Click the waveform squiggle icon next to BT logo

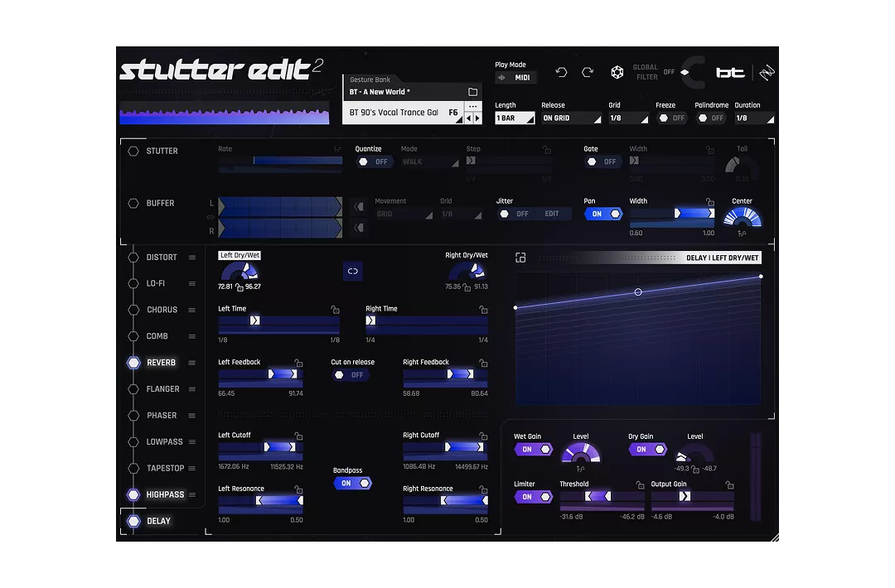point(767,72)
